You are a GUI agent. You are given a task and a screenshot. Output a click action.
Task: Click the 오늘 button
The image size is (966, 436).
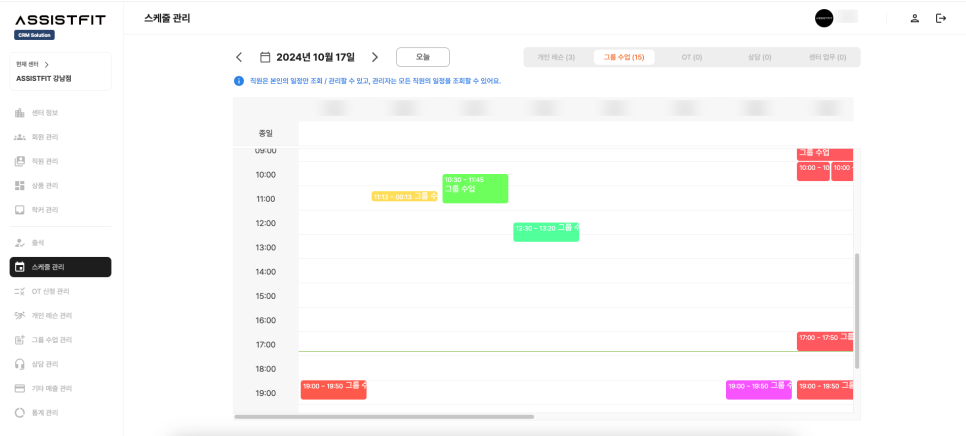tap(422, 57)
